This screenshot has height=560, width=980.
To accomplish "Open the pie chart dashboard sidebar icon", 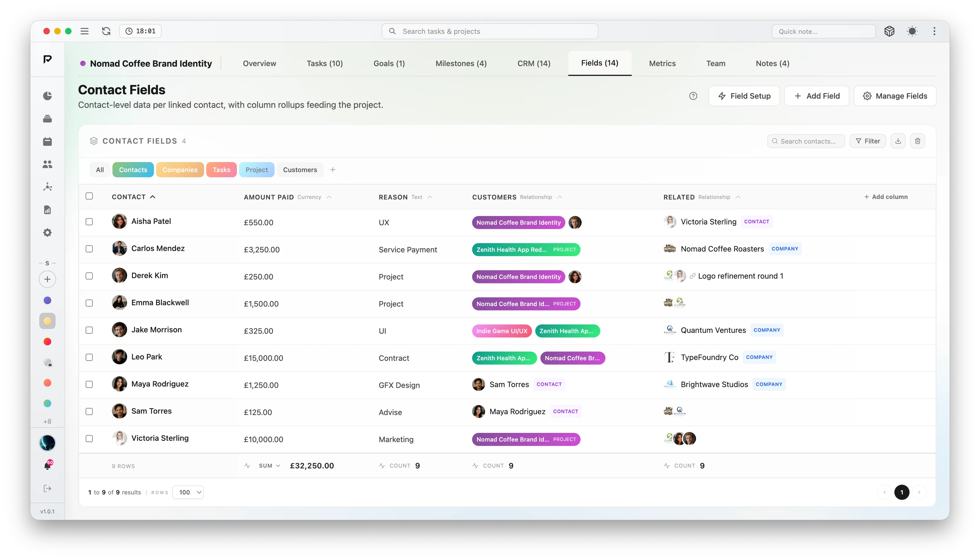I will (47, 96).
